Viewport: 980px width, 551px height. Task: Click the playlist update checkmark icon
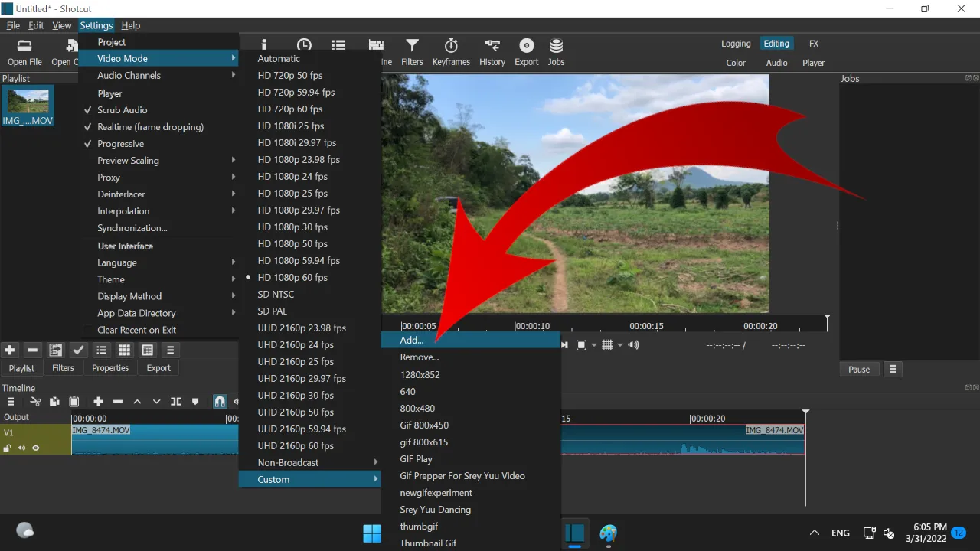pyautogui.click(x=79, y=350)
